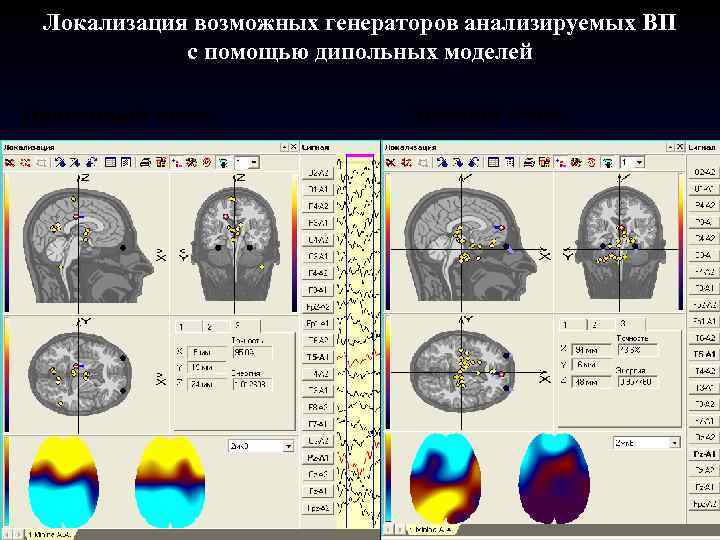Click the magenta selection marker above left EEG traces

360,156
